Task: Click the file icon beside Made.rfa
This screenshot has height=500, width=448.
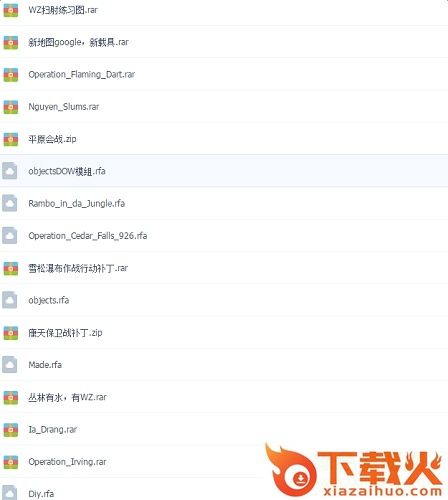Action: click(10, 365)
